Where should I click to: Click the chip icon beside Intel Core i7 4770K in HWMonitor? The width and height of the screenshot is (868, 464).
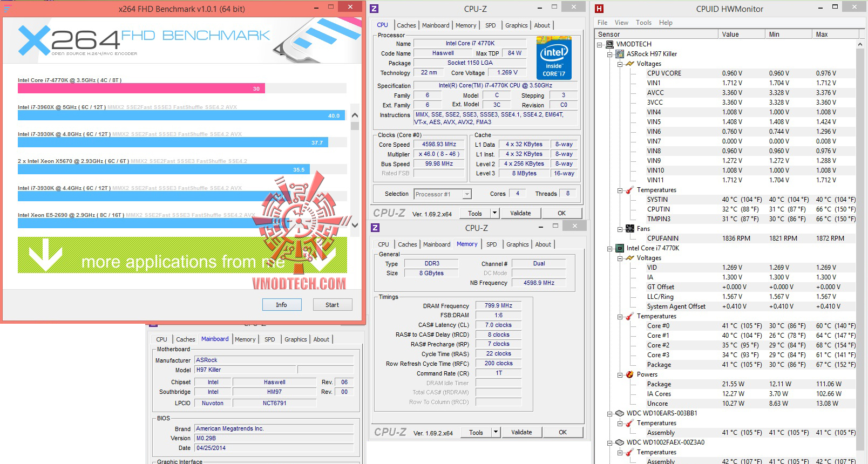click(620, 248)
